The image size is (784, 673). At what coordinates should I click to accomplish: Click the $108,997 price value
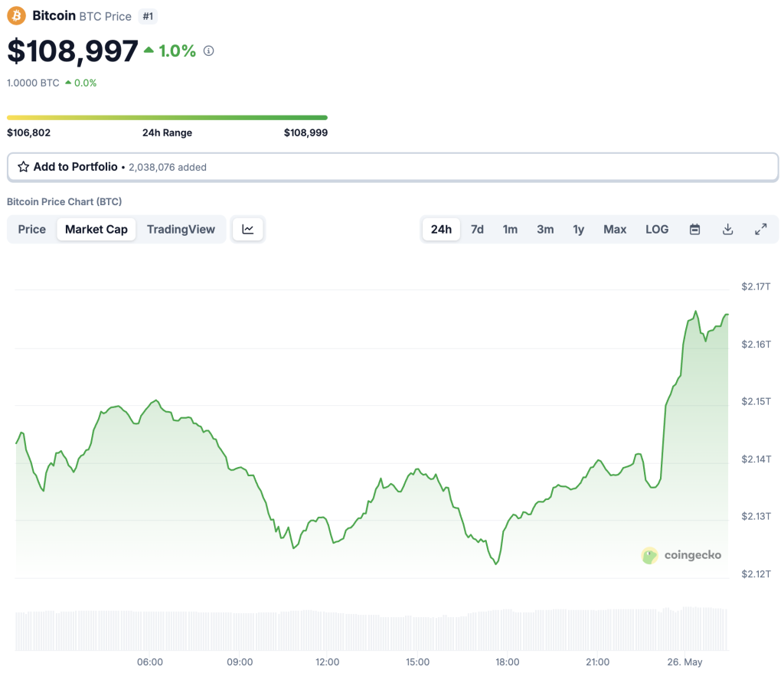(73, 51)
